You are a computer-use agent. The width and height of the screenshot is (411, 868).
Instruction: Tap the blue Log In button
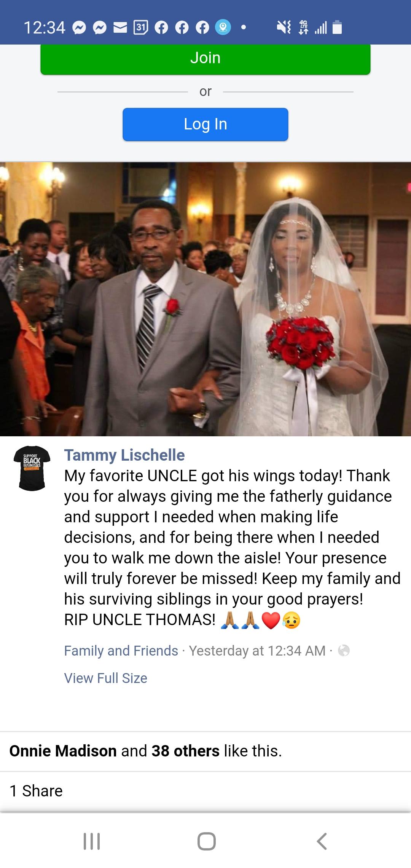(x=205, y=124)
